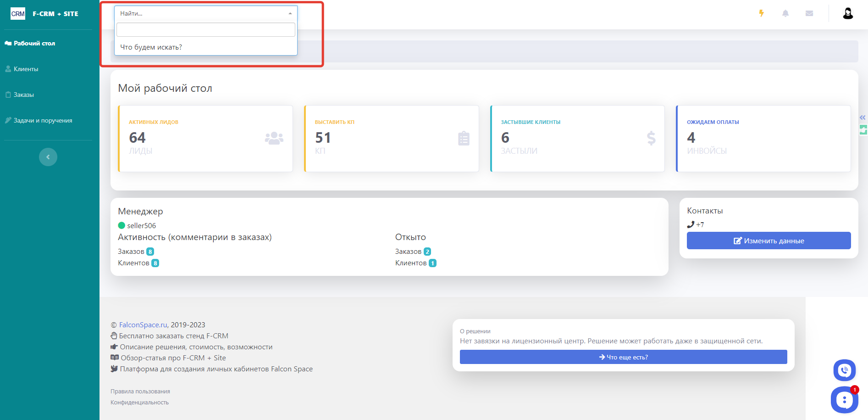Open the FalconSpace.ru link
Viewport: 868px width, 420px height.
click(x=143, y=325)
